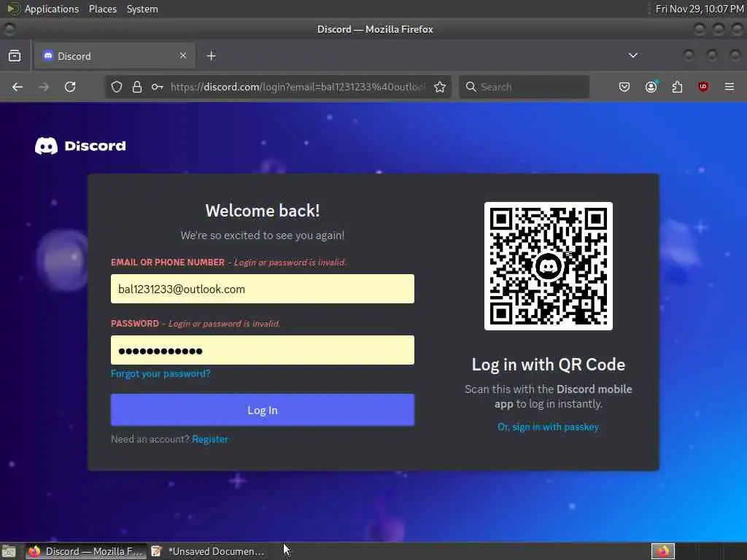Click the clock showing Fri Nov 29
This screenshot has width=747, height=560.
tap(700, 9)
